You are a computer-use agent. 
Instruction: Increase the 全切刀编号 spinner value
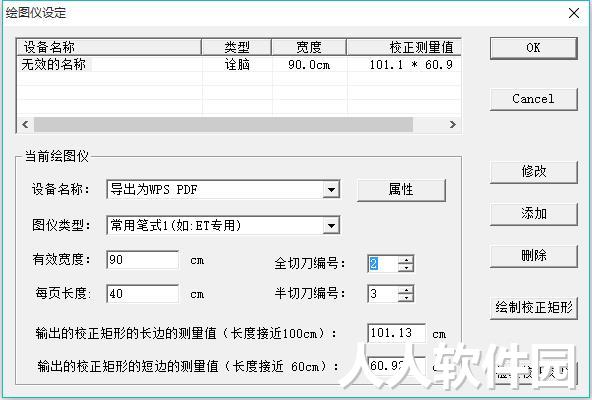tap(406, 259)
